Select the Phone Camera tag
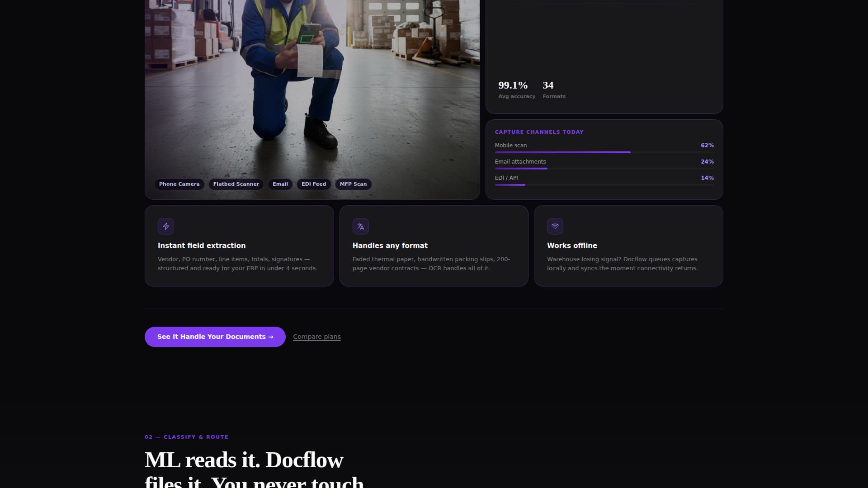This screenshot has height=488, width=868. (179, 184)
